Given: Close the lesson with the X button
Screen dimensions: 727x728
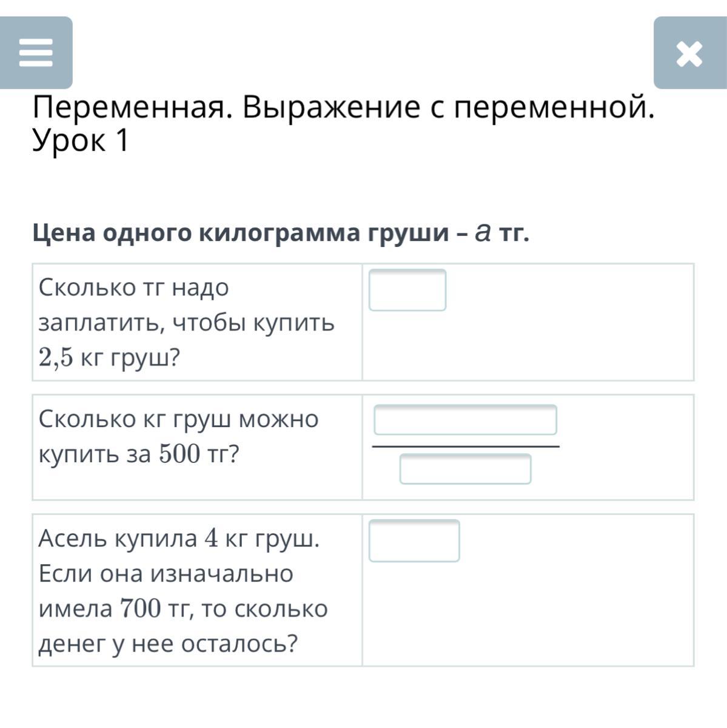Looking at the screenshot, I should click(690, 53).
